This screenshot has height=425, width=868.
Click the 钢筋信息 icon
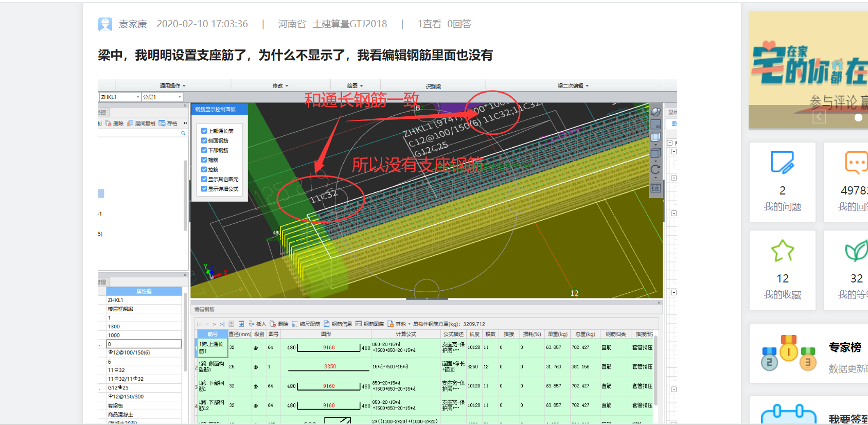[x=327, y=324]
